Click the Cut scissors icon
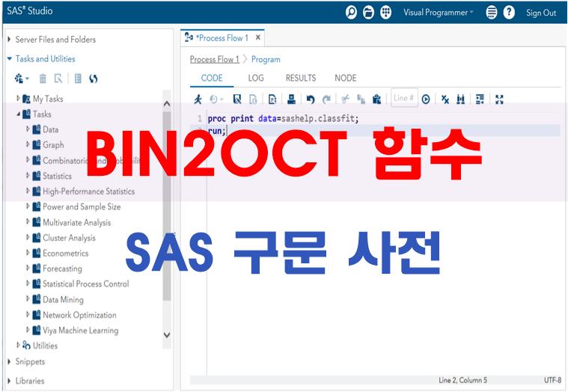The image size is (568, 392). pyautogui.click(x=345, y=99)
